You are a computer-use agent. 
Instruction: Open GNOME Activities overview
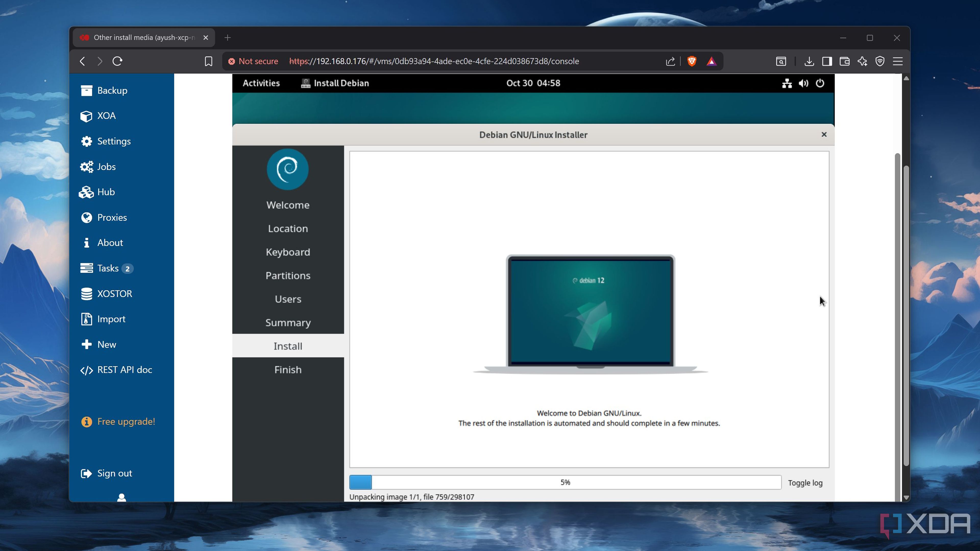point(261,83)
